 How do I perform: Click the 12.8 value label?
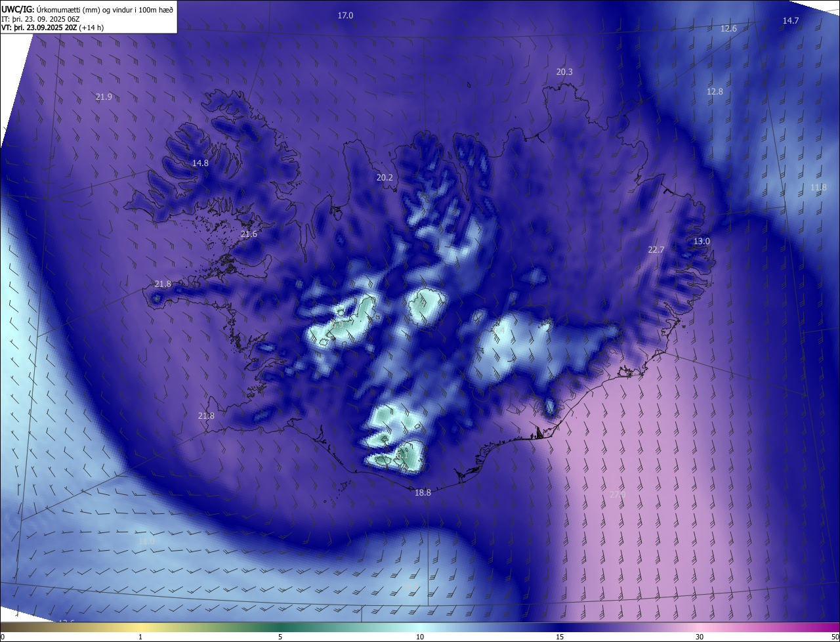(715, 91)
